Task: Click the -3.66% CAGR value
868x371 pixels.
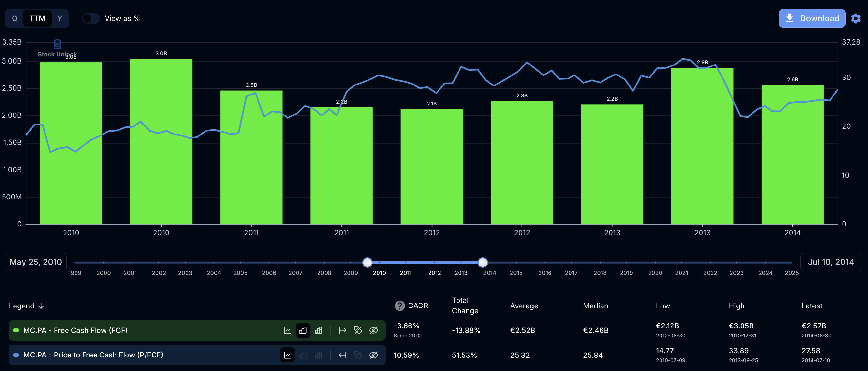Action: pos(406,326)
